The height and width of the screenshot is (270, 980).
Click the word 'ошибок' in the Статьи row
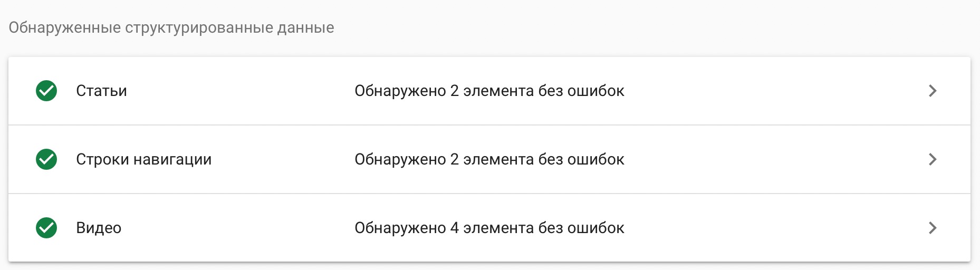pos(596,91)
